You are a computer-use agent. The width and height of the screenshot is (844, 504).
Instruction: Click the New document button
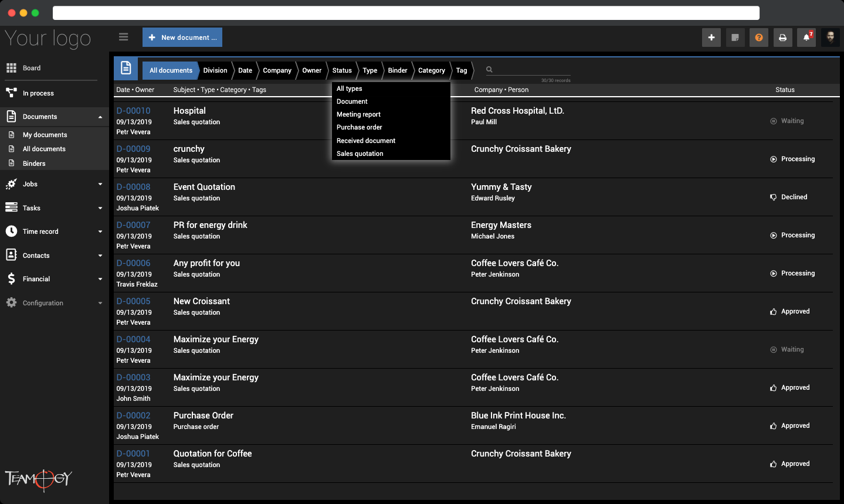182,38
